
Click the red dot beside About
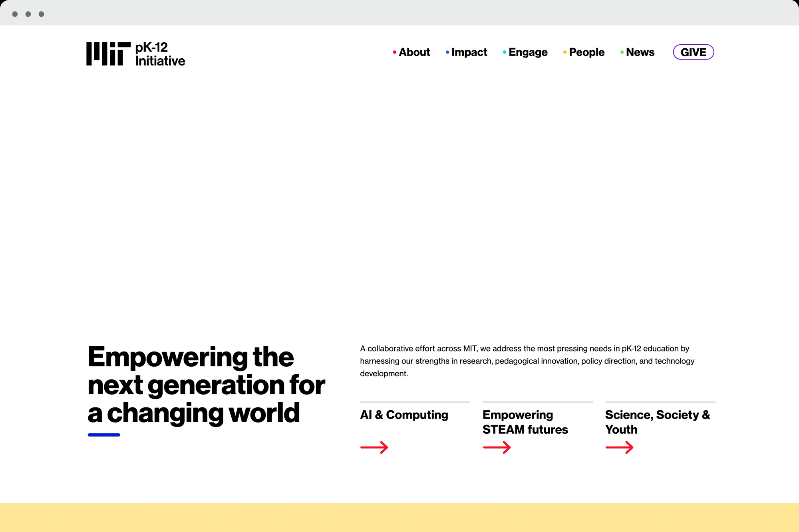click(x=394, y=52)
